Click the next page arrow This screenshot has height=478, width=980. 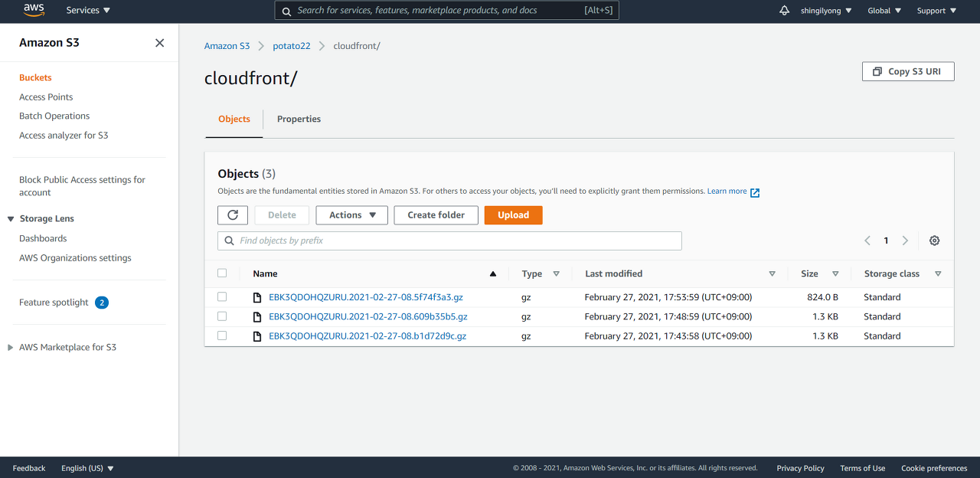(x=905, y=241)
